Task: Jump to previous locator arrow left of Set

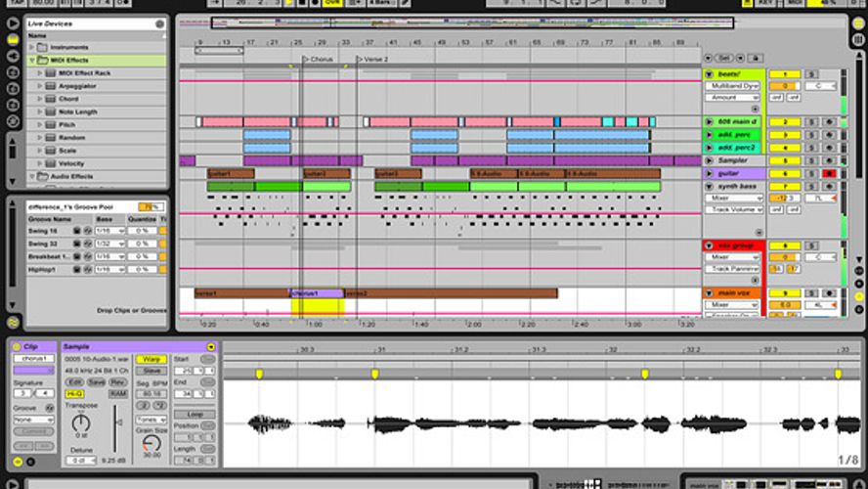Action: 708,58
